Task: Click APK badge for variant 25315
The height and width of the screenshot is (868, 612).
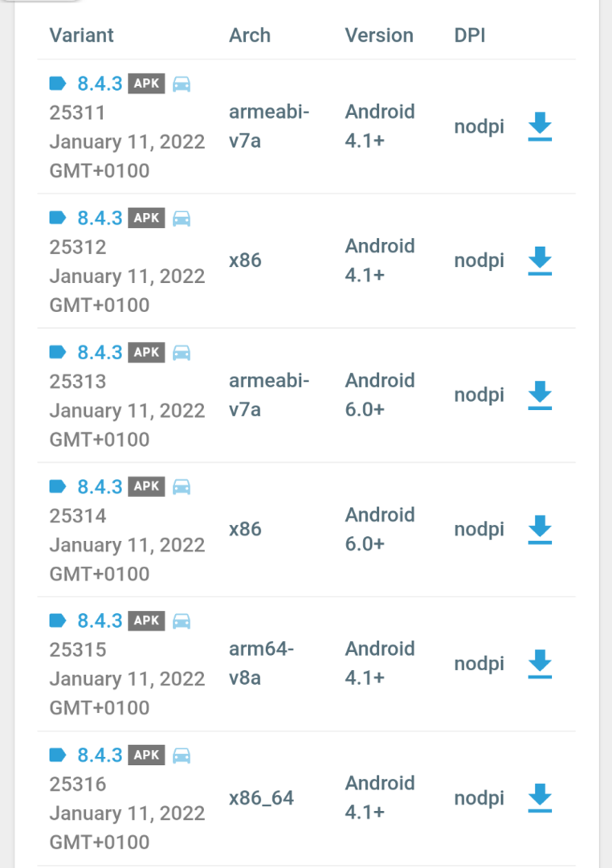Action: tap(147, 621)
